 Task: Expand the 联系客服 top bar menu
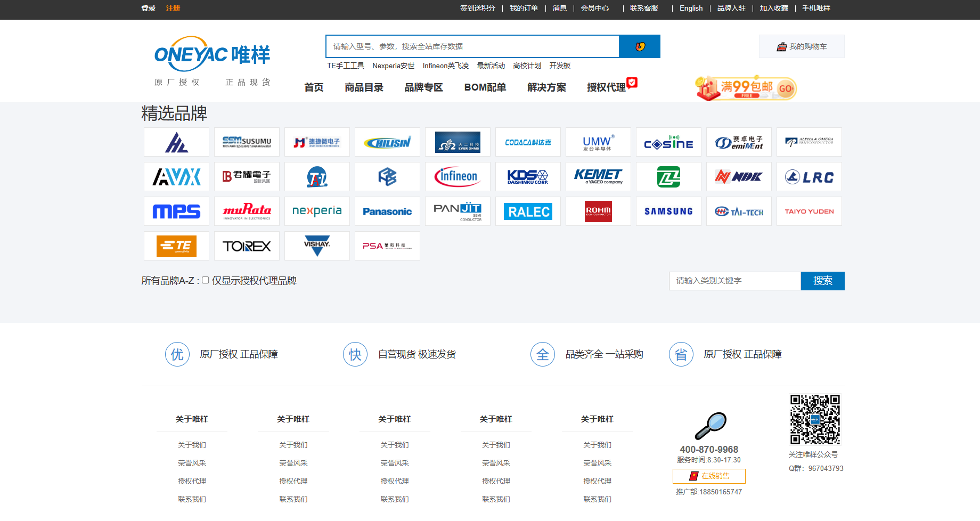(644, 8)
